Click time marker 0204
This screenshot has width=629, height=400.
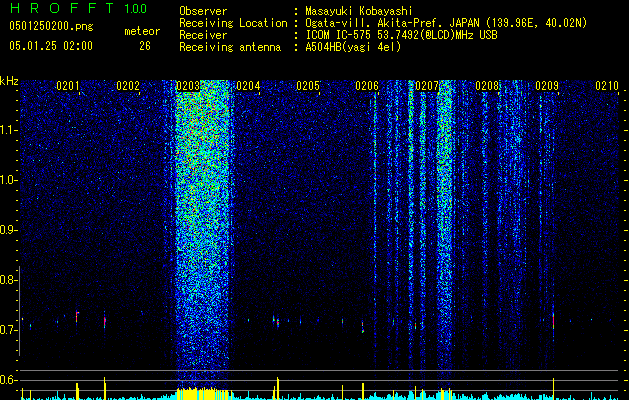point(248,86)
